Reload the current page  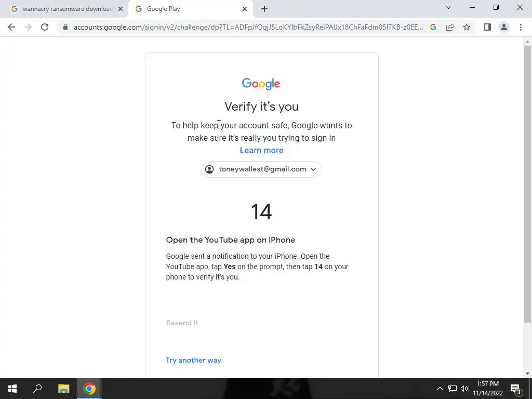click(45, 27)
